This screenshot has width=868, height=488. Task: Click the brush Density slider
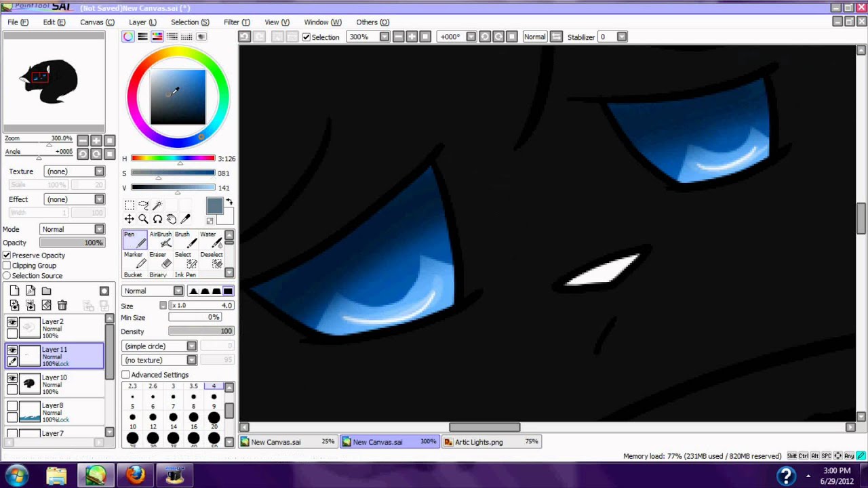click(x=201, y=331)
